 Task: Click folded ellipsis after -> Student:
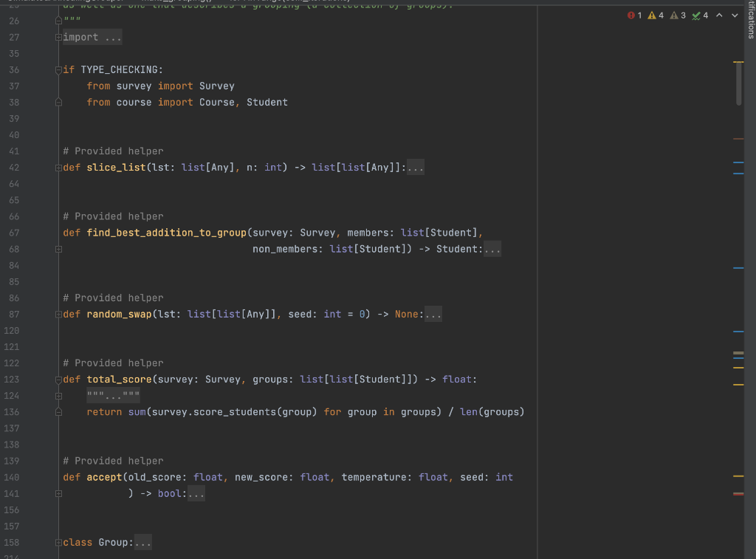pyautogui.click(x=492, y=249)
